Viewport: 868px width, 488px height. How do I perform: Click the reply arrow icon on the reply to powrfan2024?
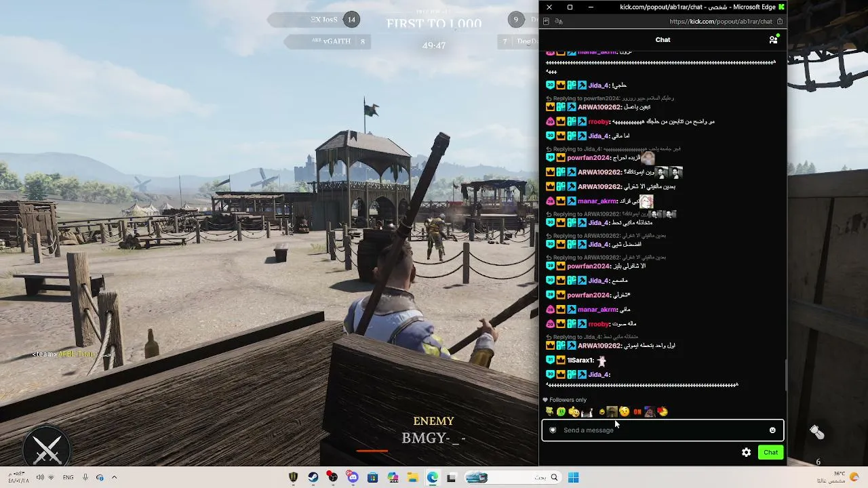click(549, 98)
